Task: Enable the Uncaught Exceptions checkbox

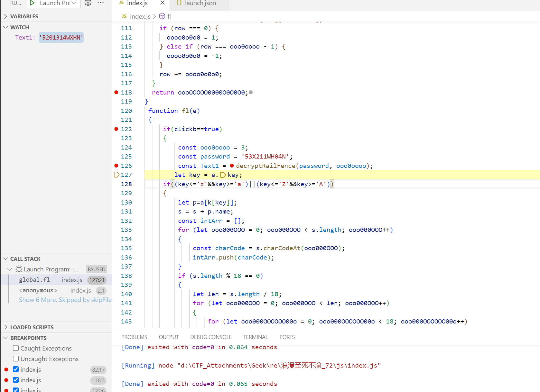Action: (16, 359)
